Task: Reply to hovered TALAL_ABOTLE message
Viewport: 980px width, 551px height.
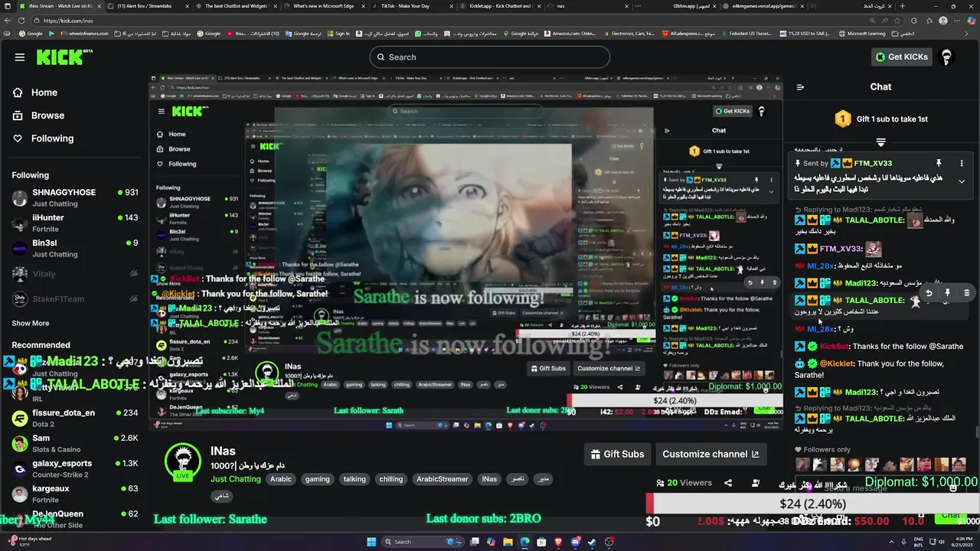Action: click(x=929, y=293)
